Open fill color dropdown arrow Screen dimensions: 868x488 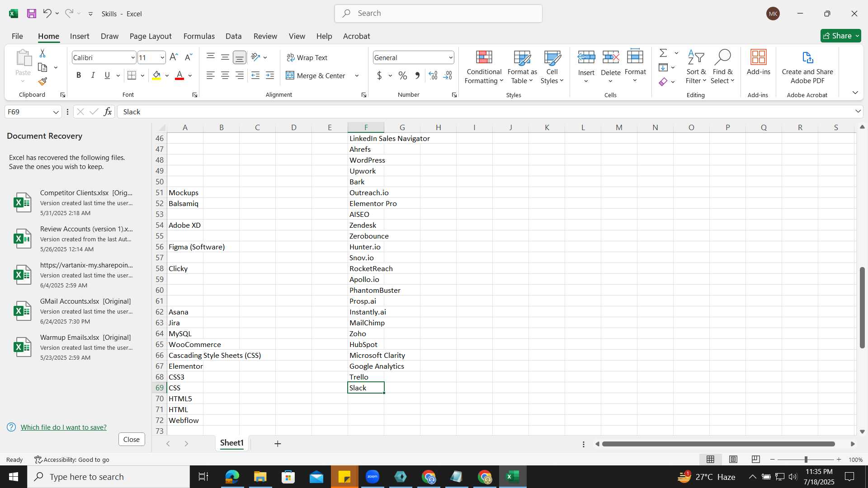pyautogui.click(x=167, y=75)
